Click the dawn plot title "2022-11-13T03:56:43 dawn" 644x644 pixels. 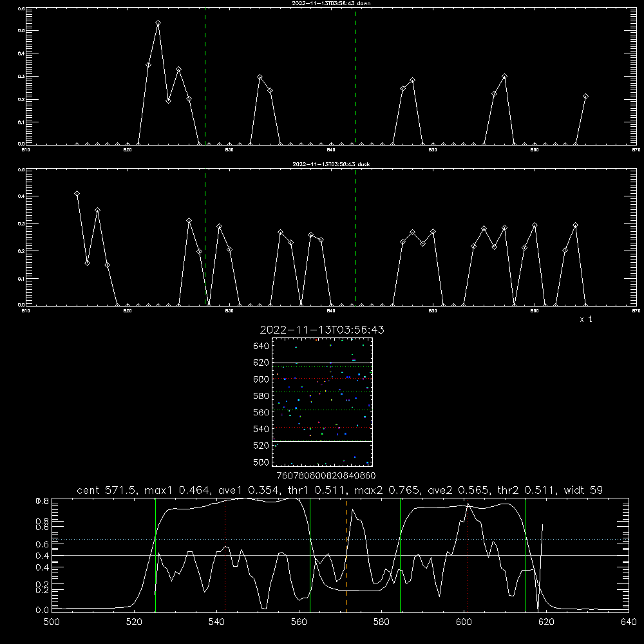tap(331, 3)
